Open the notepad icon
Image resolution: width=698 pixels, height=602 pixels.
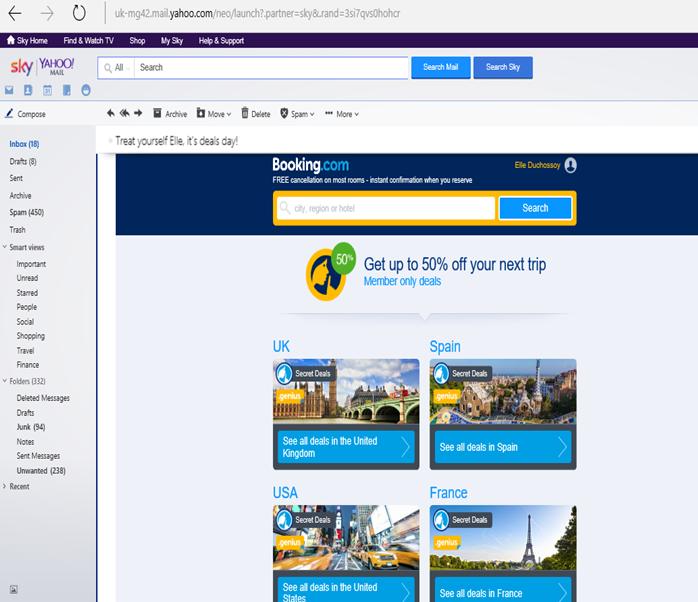click(x=66, y=90)
